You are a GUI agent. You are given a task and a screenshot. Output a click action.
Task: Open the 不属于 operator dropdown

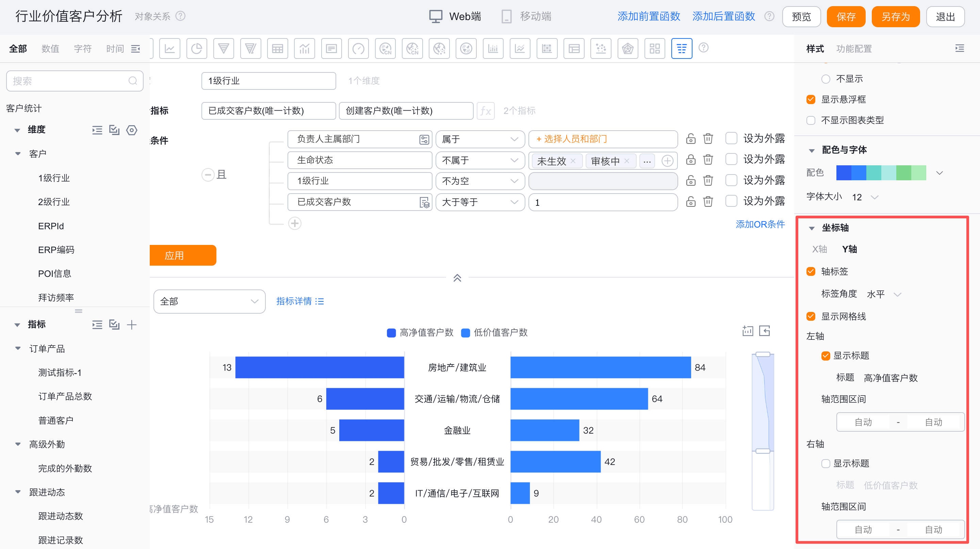point(480,160)
